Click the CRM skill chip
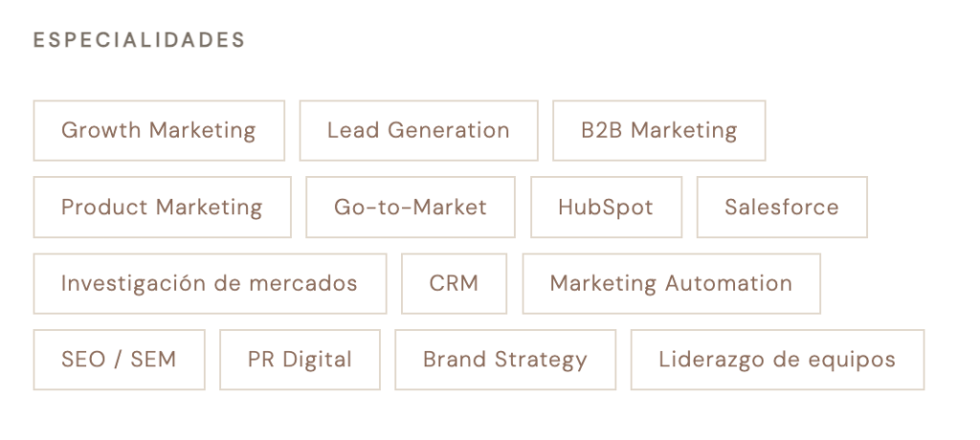The height and width of the screenshot is (440, 980). tap(454, 283)
